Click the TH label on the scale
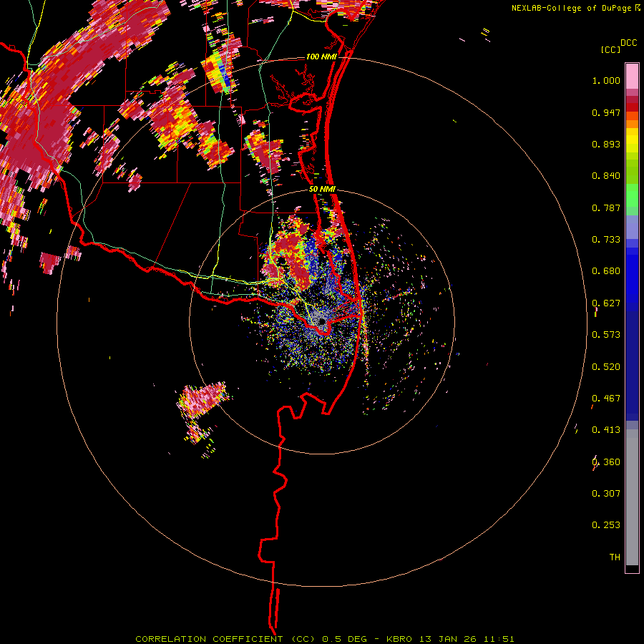This screenshot has width=644, height=644. [x=615, y=557]
